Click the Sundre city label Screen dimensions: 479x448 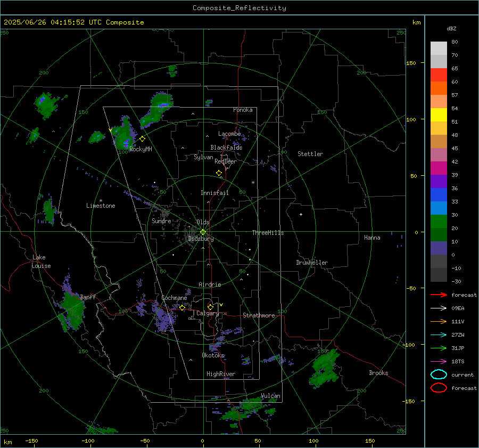tap(161, 221)
